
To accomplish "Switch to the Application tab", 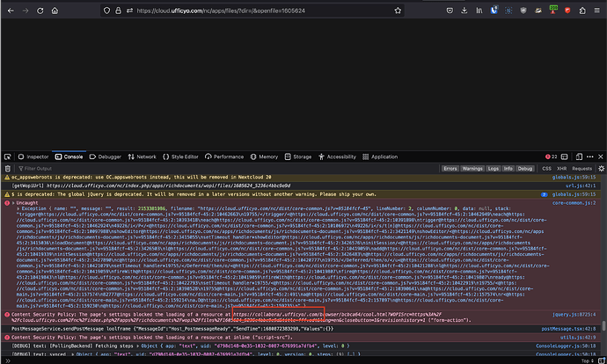I will click(380, 157).
